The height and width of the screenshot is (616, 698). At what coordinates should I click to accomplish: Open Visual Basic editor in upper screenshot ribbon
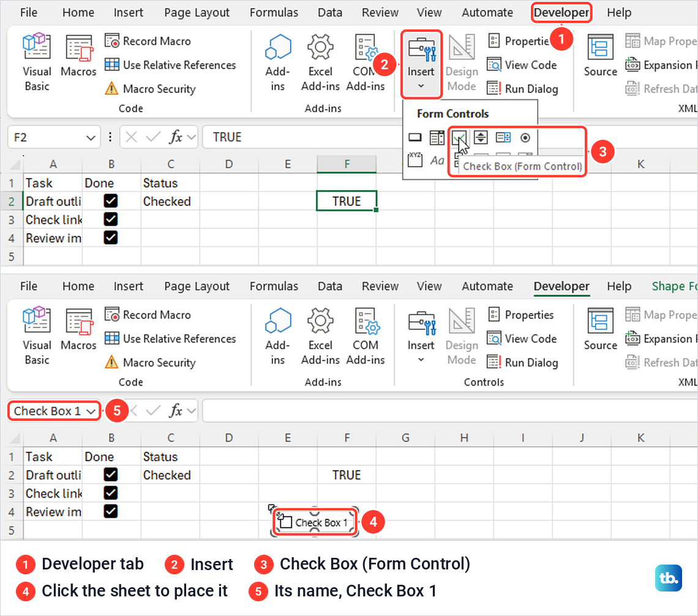(x=37, y=62)
